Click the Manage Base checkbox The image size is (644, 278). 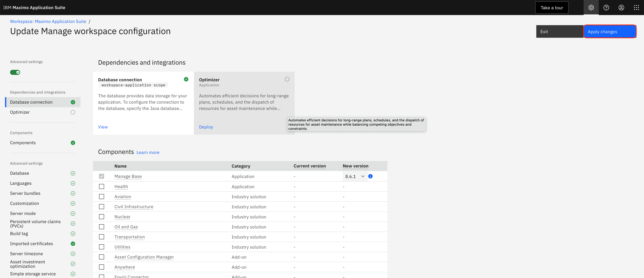(x=101, y=176)
